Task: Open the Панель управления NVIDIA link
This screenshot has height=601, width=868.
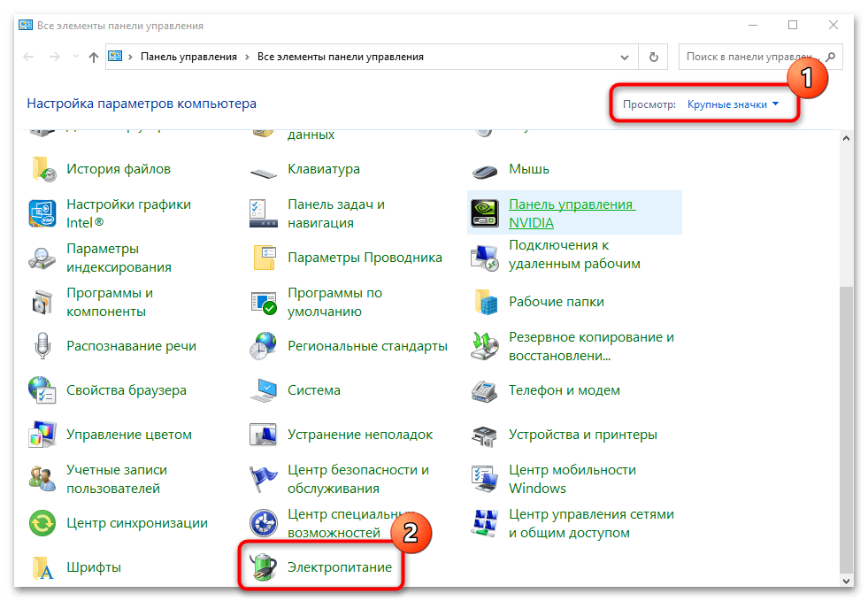Action: pos(572,214)
